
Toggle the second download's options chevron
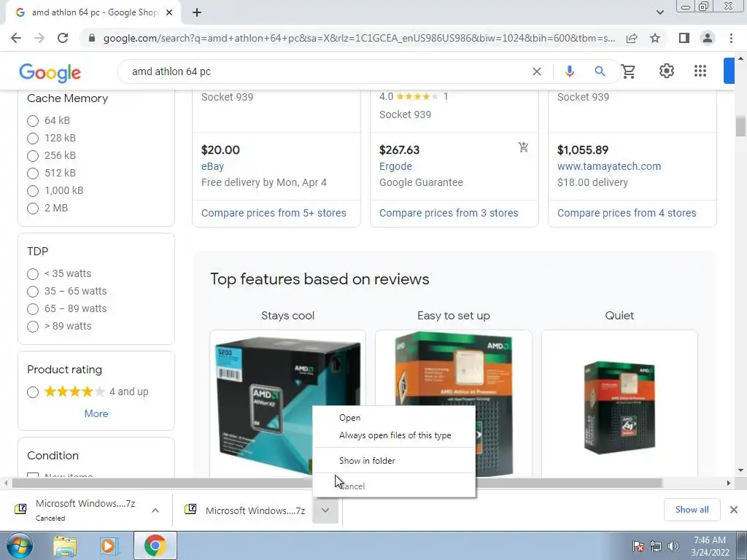[x=325, y=510]
